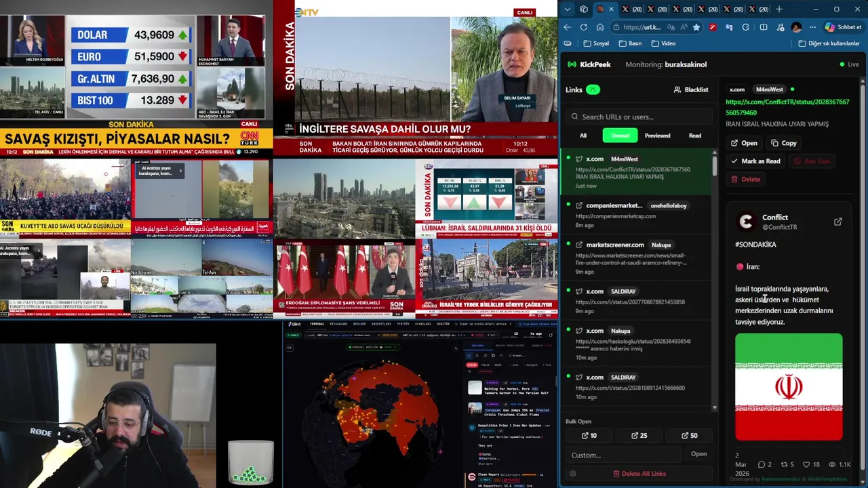Go back with the browser back arrow

568,27
